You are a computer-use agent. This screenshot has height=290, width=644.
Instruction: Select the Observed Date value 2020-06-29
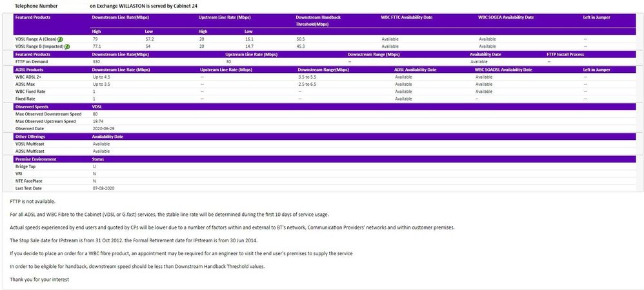(x=103, y=129)
